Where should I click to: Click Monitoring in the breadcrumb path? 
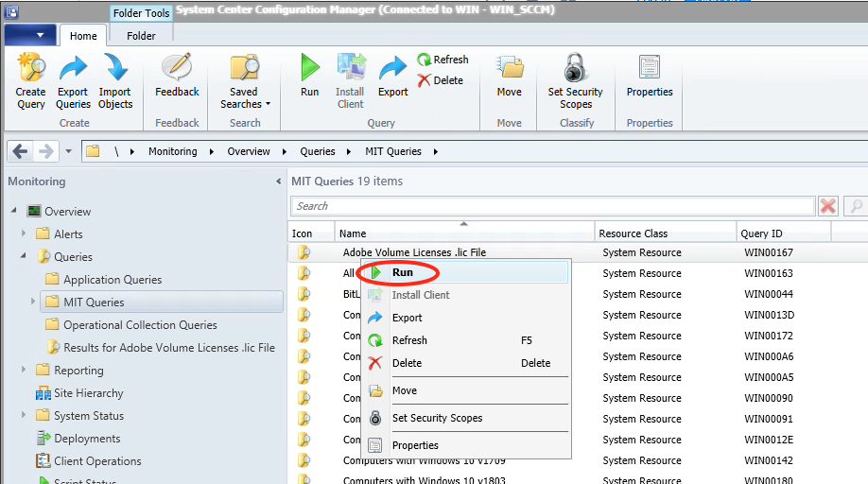tap(173, 151)
